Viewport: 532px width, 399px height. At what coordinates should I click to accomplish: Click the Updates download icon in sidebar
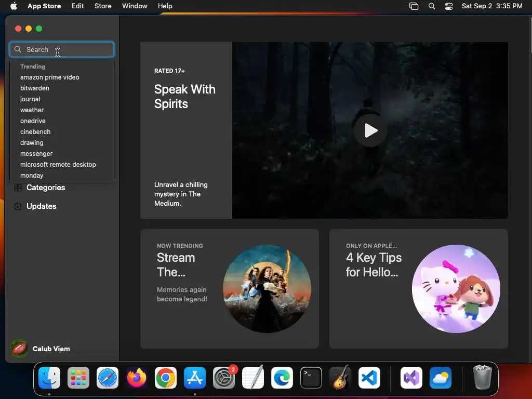18,206
